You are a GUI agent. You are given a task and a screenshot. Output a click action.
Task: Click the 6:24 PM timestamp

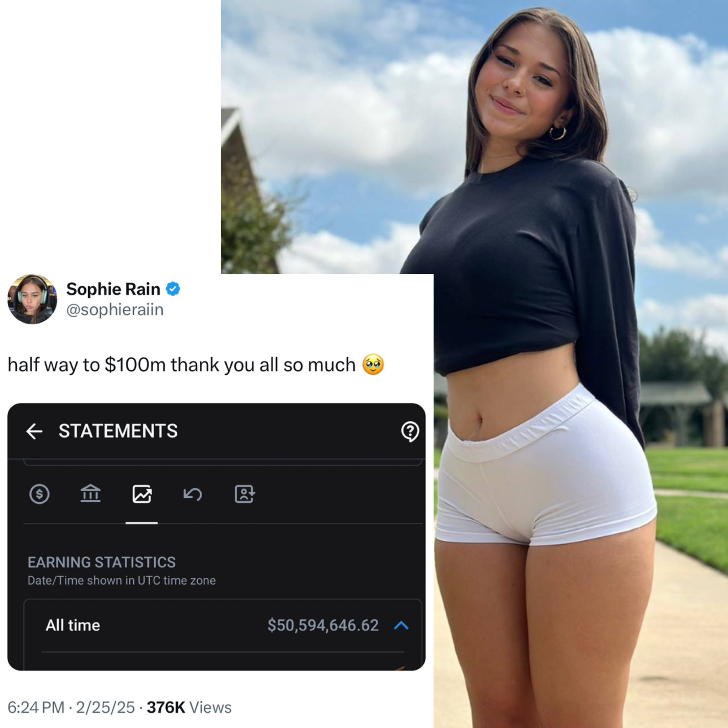point(36,707)
